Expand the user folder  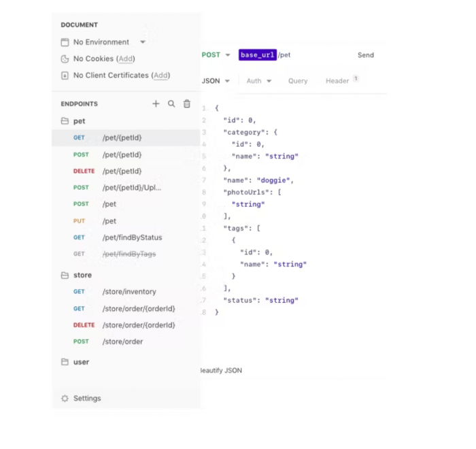pos(75,362)
